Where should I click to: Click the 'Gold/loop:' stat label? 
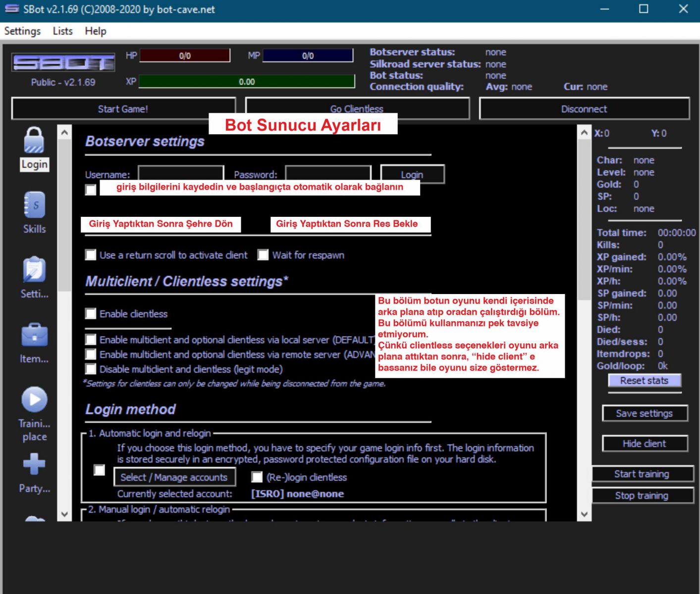[x=621, y=366]
